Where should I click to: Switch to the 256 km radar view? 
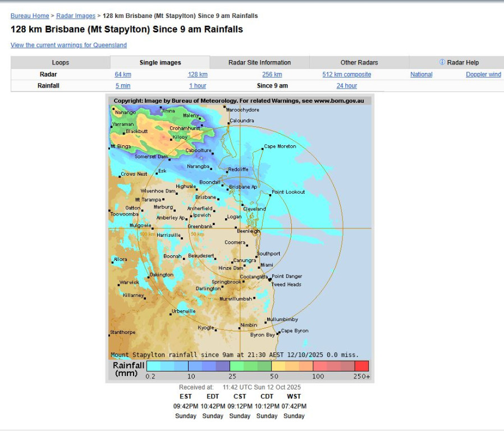(x=272, y=75)
